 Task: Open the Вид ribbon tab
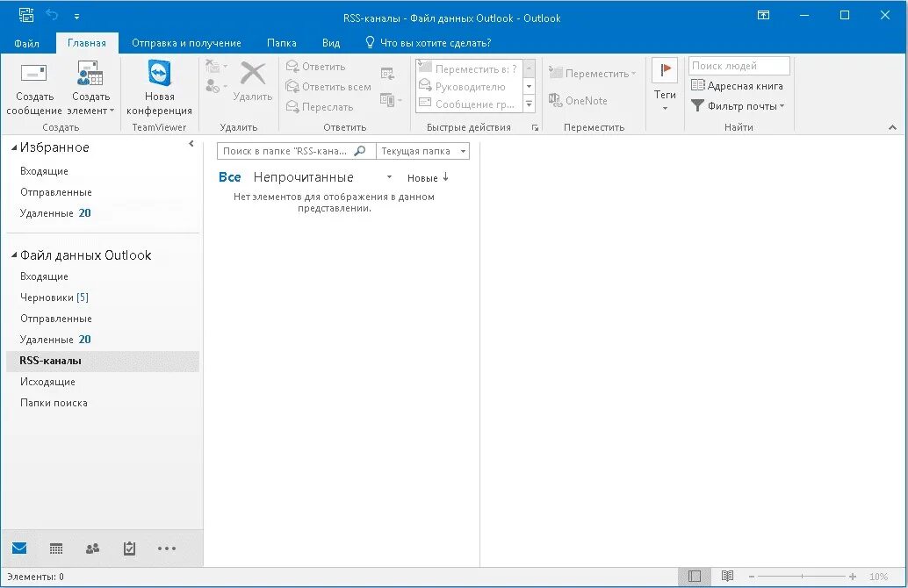click(x=331, y=43)
